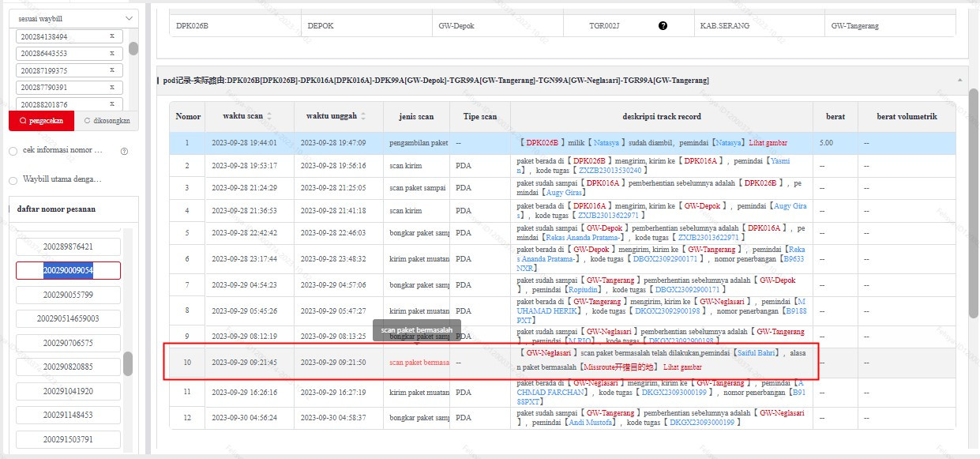This screenshot has width=980, height=459.
Task: Click courier Saiful Bahri link
Action: pyautogui.click(x=757, y=353)
